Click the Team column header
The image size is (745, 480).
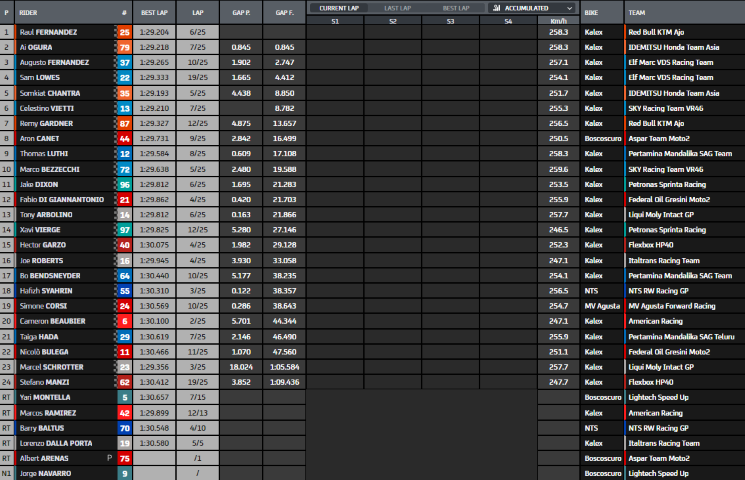[637, 14]
